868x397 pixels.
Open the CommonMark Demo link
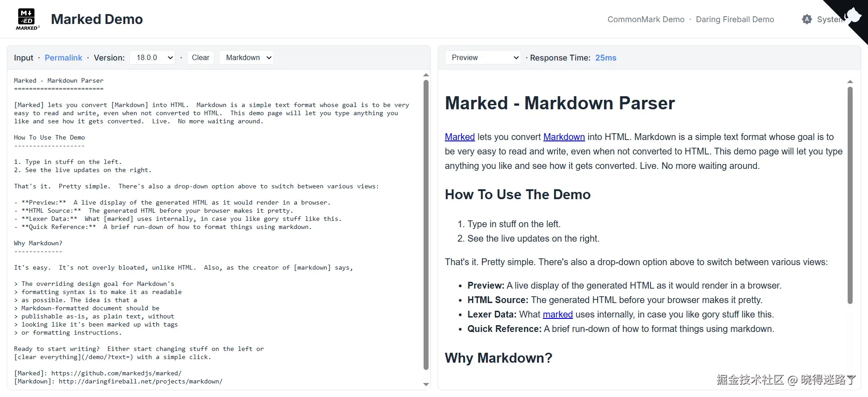[x=646, y=19]
